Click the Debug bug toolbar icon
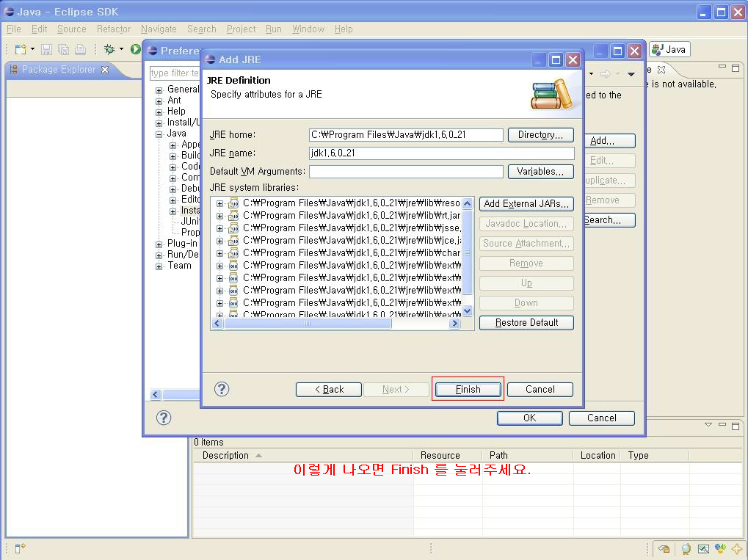The height and width of the screenshot is (560, 748). click(109, 49)
